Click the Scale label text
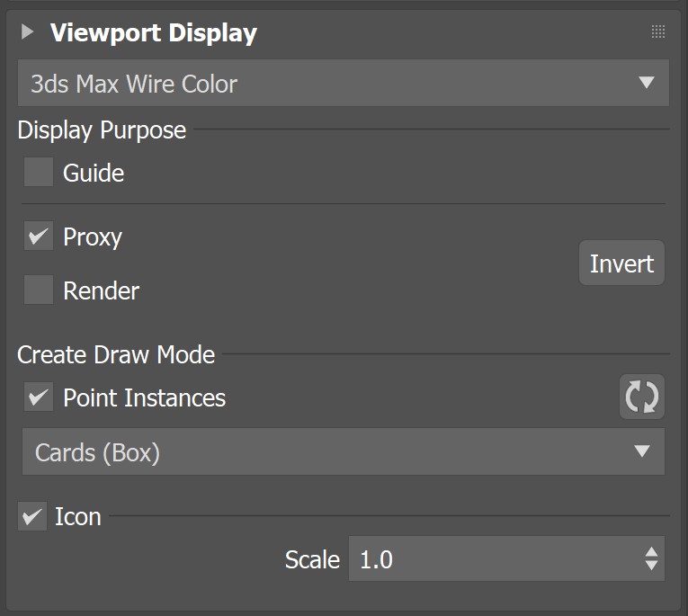Image resolution: width=688 pixels, height=616 pixels. pyautogui.click(x=312, y=559)
